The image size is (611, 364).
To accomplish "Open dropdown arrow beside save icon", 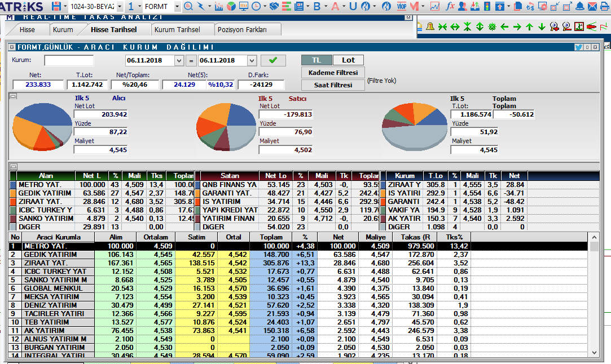I will [65, 7].
